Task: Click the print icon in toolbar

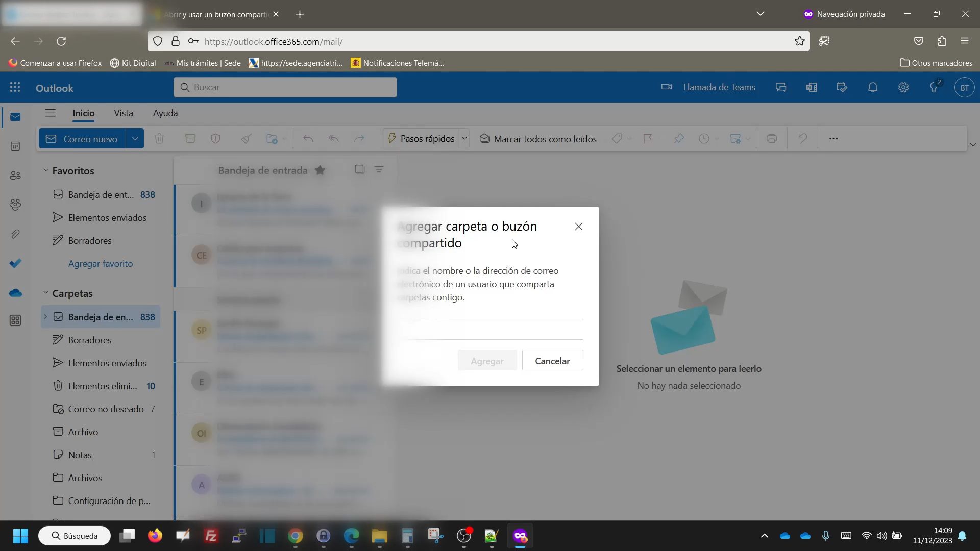Action: [x=771, y=139]
